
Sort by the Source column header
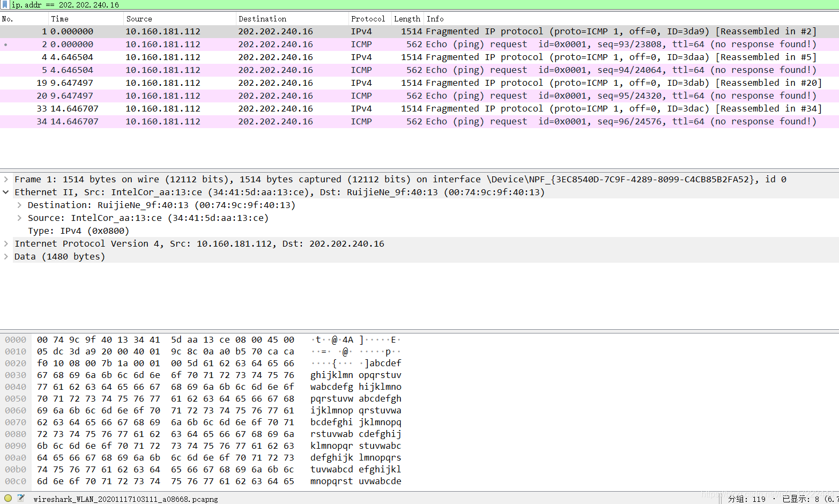180,19
